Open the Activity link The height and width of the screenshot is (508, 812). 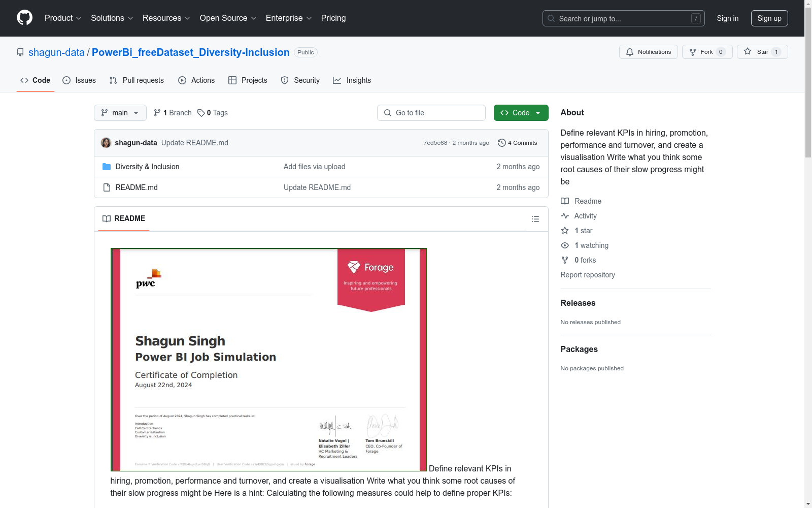pos(579,216)
